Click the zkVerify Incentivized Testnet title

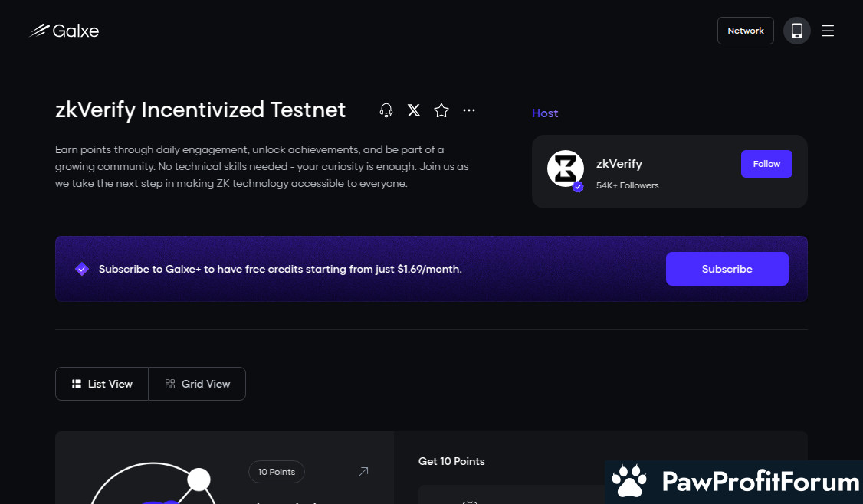200,110
